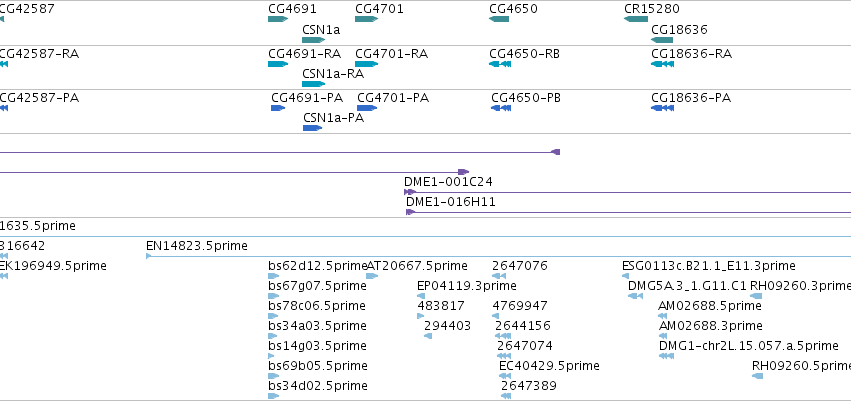This screenshot has width=851, height=401.
Task: Select the RH09260.3prime EST glyph
Action: point(756,296)
